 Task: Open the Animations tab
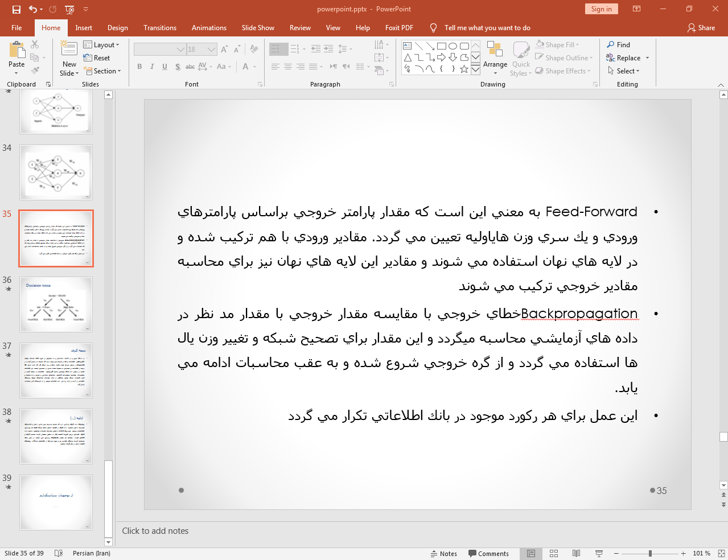[209, 28]
